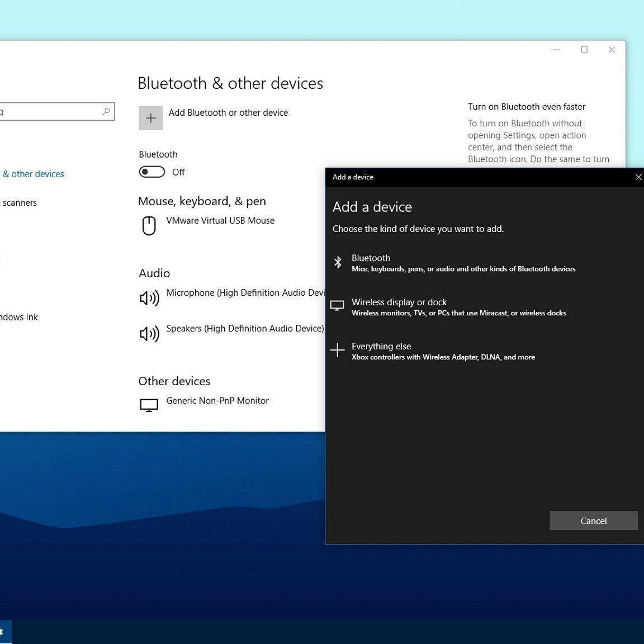Click the Wireless display or dock monitor icon

pos(337,306)
